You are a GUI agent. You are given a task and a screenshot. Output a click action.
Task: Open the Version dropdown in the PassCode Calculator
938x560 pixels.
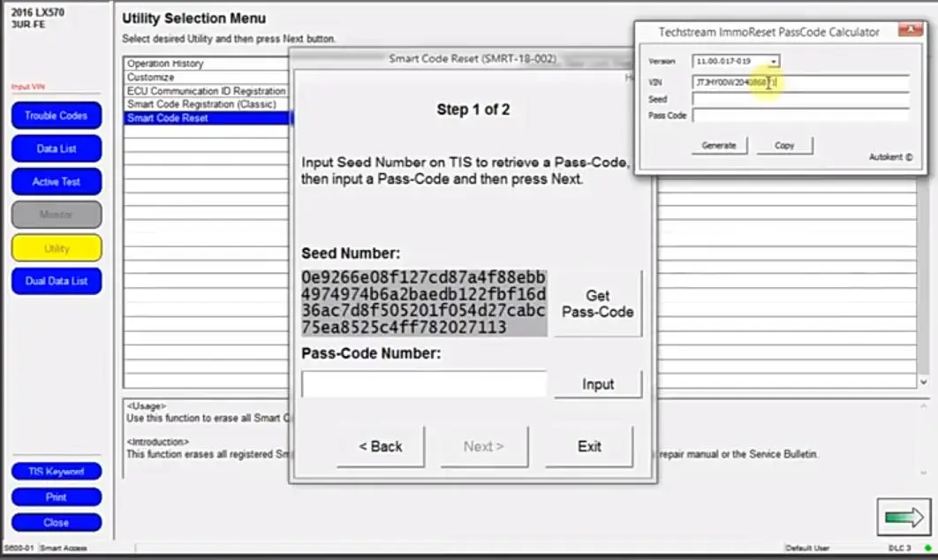(774, 62)
